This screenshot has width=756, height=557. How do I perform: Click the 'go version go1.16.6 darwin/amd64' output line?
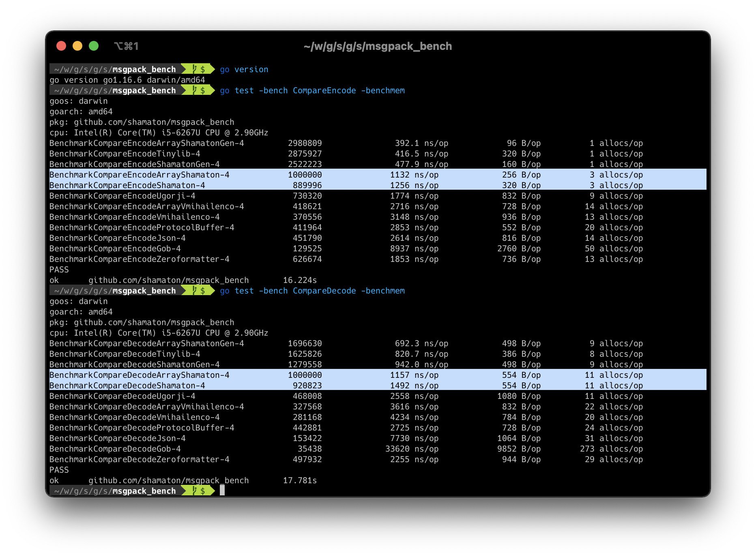127,80
